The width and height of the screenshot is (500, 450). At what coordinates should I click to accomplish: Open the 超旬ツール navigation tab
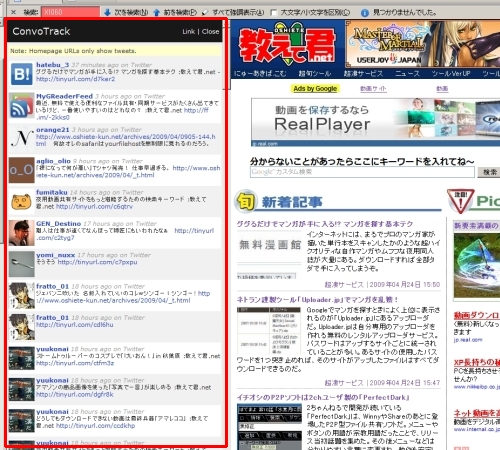pos(315,73)
